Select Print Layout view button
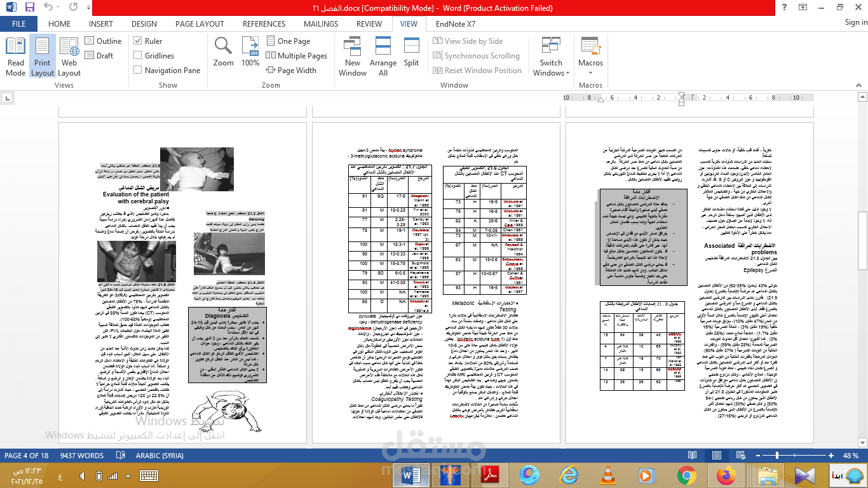This screenshot has width=868, height=488. [x=43, y=57]
